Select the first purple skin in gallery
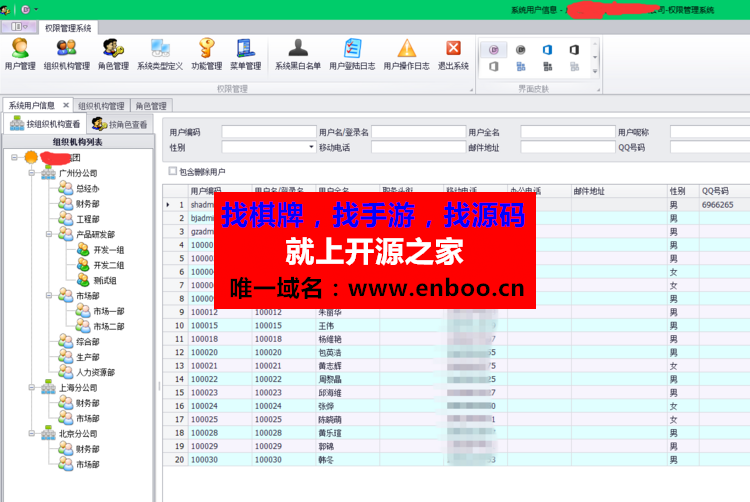This screenshot has height=502, width=750. click(494, 50)
